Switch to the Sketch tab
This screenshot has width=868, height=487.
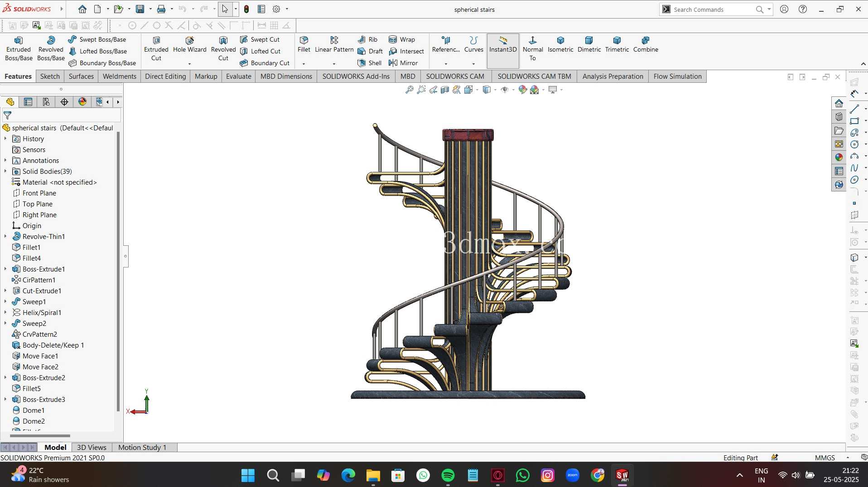pyautogui.click(x=50, y=76)
